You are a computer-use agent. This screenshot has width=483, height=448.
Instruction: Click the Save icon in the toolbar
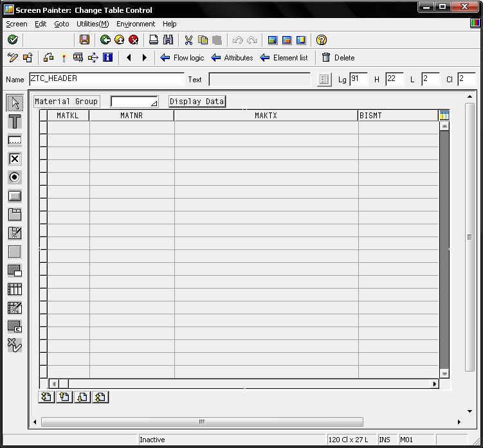tap(84, 40)
